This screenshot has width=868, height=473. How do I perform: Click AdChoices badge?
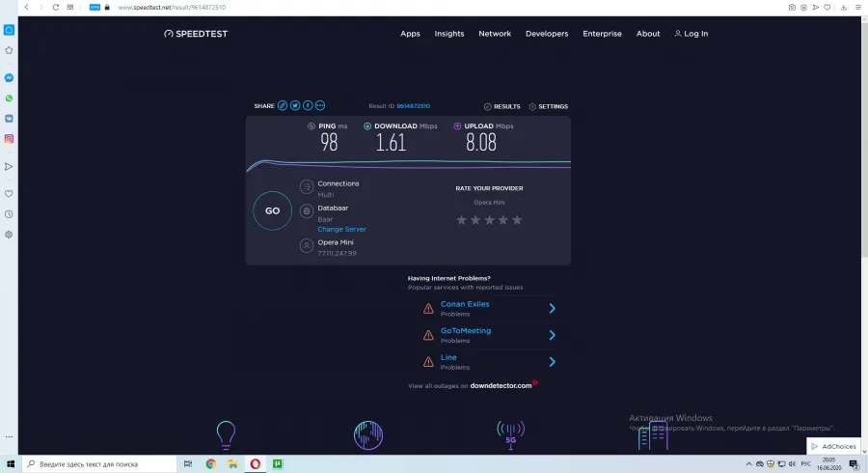[834, 446]
